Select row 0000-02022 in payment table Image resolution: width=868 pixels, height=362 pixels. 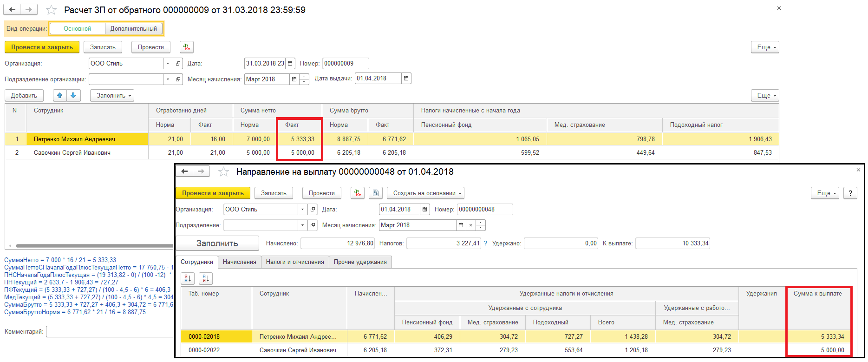coord(519,350)
